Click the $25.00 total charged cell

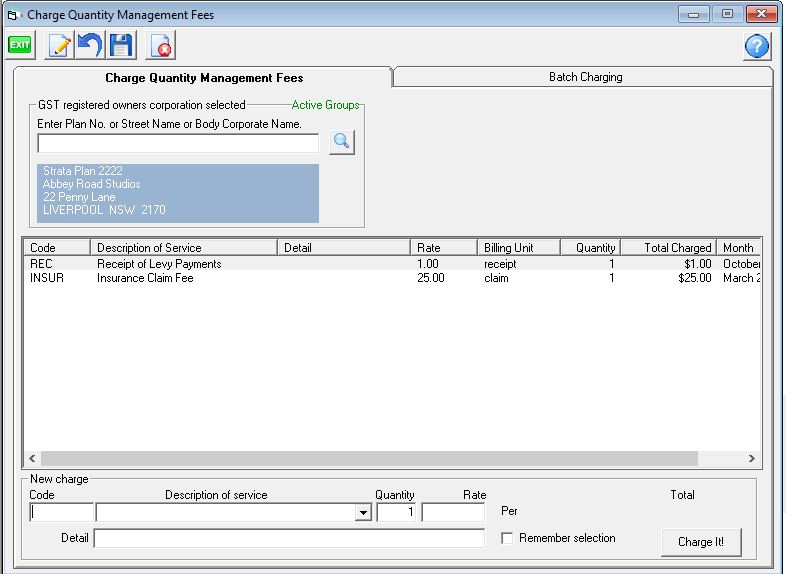(x=695, y=278)
